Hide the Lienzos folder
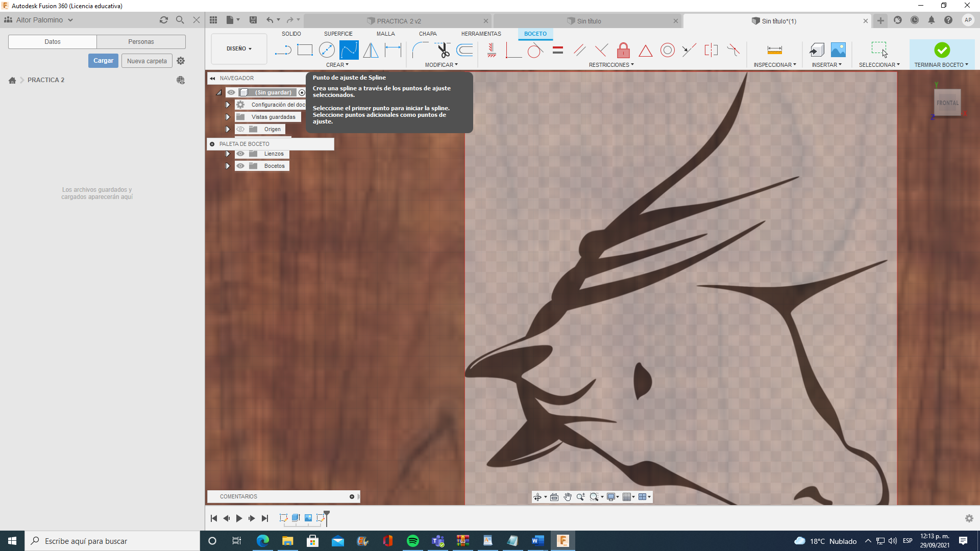Viewport: 980px width, 551px height. click(x=240, y=154)
